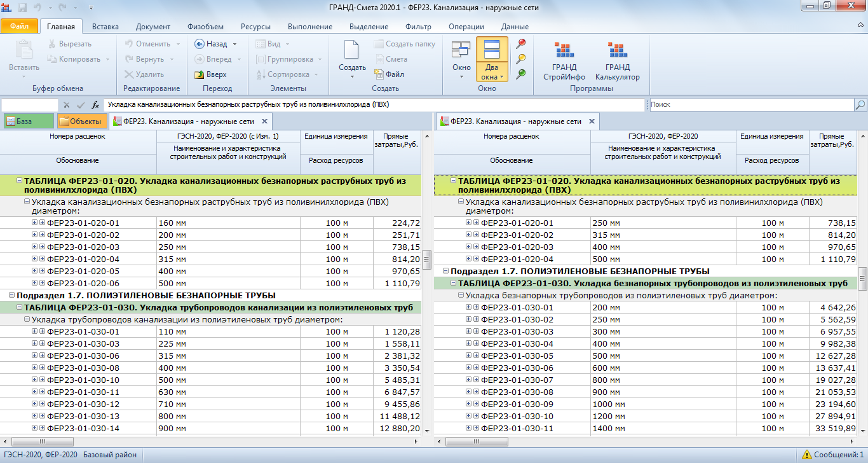Image resolution: width=868 pixels, height=463 pixels.
Task: Click the green pin icon
Action: coord(521,74)
